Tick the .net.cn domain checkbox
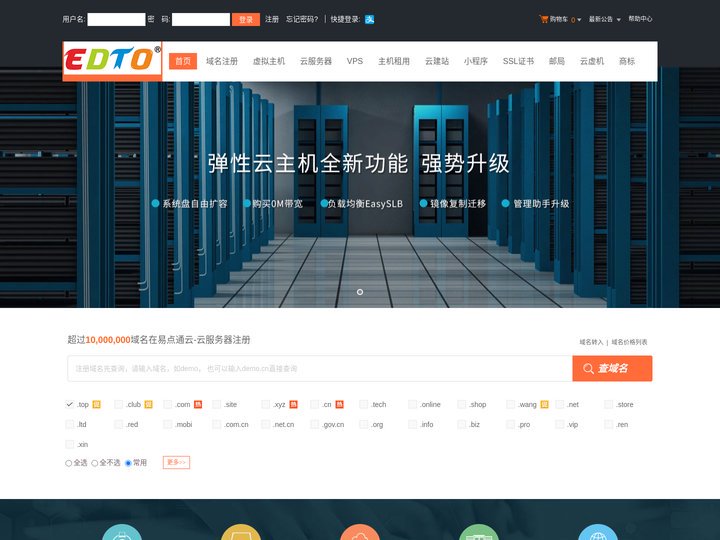This screenshot has height=540, width=720. click(x=265, y=424)
